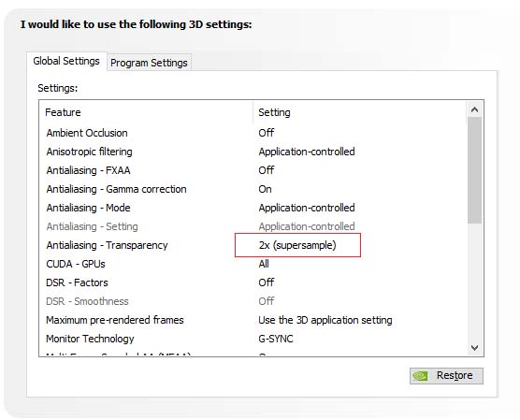The width and height of the screenshot is (520, 420).
Task: Click the scrollbar down arrow
Action: click(474, 348)
